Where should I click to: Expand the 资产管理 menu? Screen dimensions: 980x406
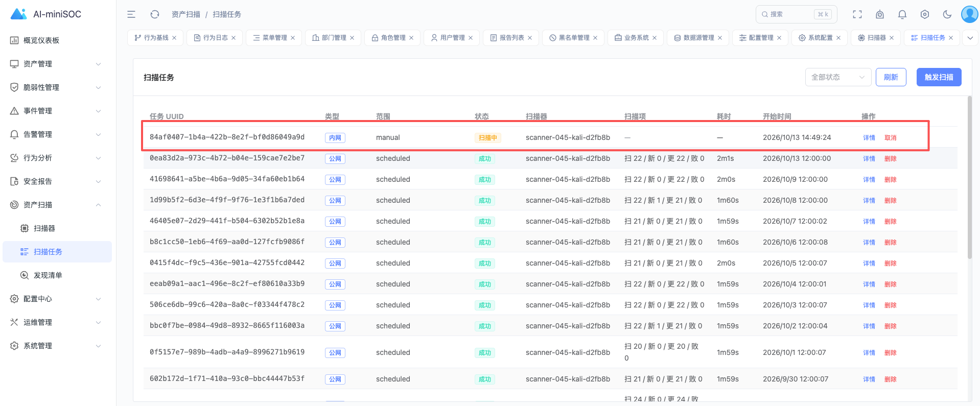click(57, 64)
